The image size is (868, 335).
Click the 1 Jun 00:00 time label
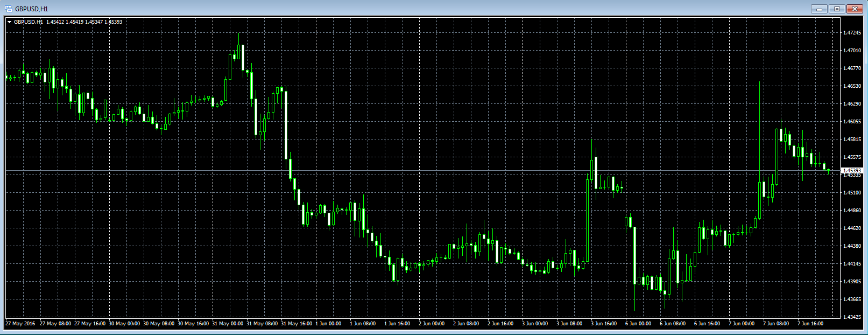328,324
